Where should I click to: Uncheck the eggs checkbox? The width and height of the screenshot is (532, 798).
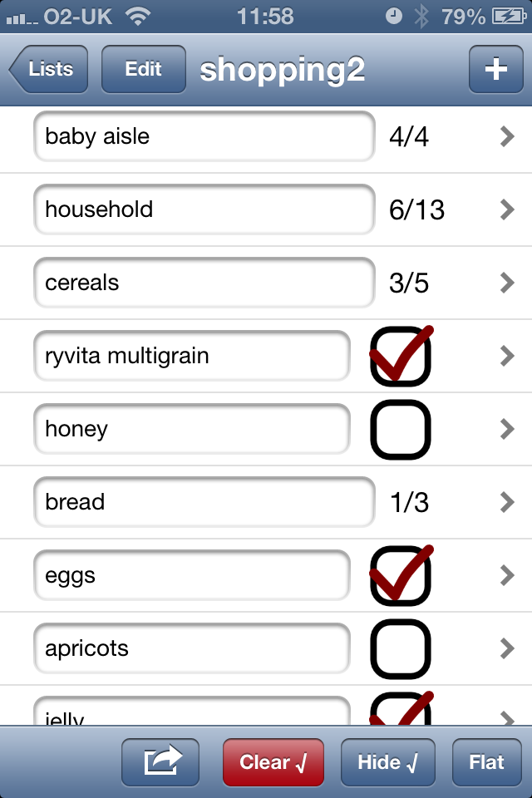(401, 576)
